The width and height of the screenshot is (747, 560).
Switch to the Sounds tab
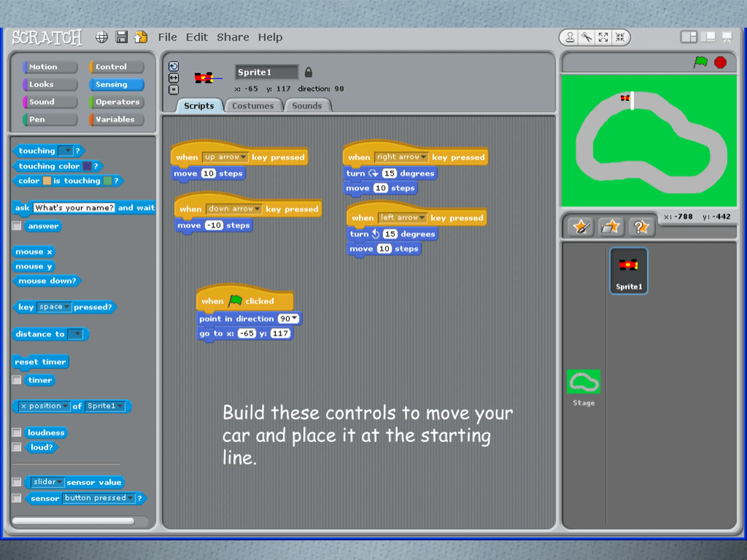point(307,106)
